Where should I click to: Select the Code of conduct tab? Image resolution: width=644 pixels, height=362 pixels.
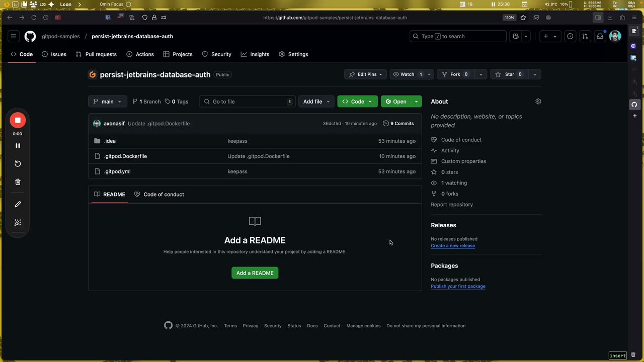point(159,195)
